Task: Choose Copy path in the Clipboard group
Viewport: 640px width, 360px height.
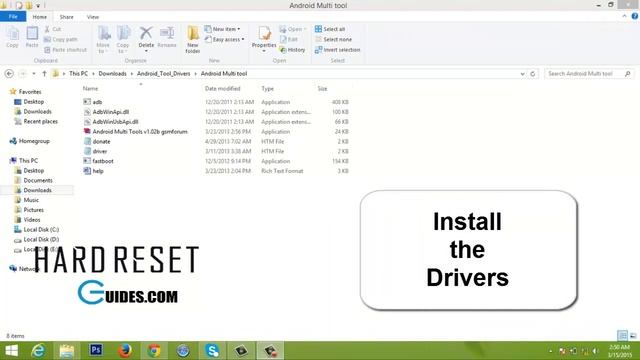Action: click(x=60, y=39)
